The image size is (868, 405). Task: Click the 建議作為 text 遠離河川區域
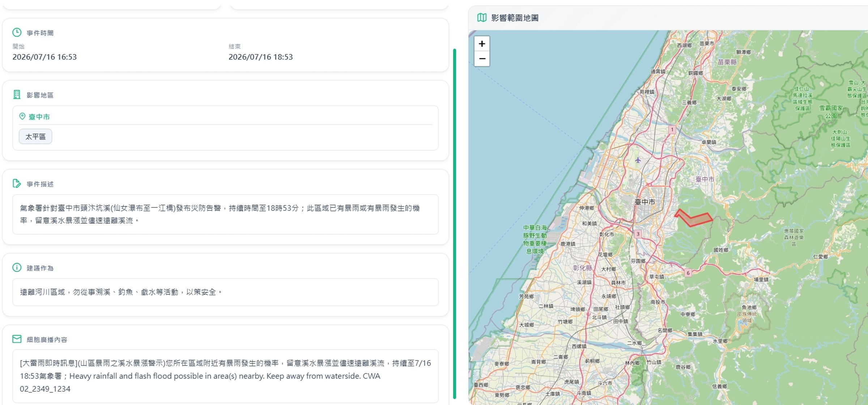tap(121, 292)
